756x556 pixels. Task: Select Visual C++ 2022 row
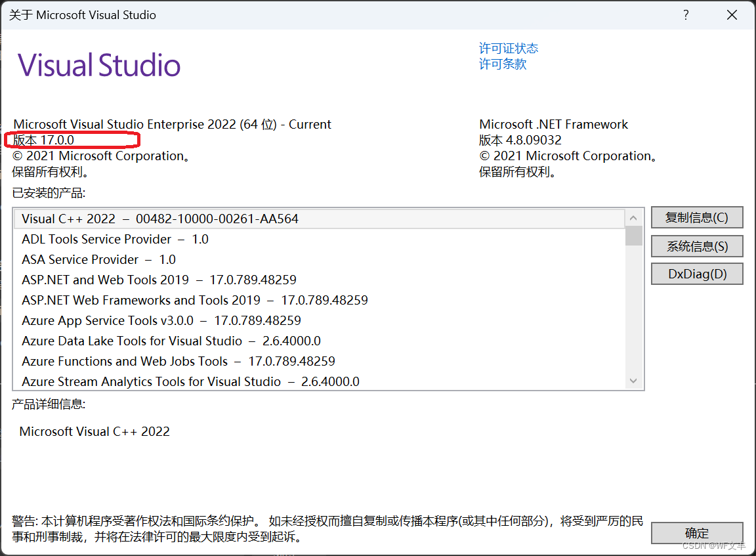[320, 219]
